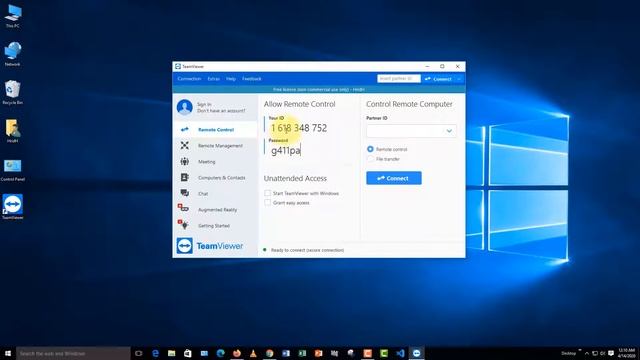Expand the Partner ID dropdown arrow
Image resolution: width=640 pixels, height=360 pixels.
pyautogui.click(x=449, y=131)
